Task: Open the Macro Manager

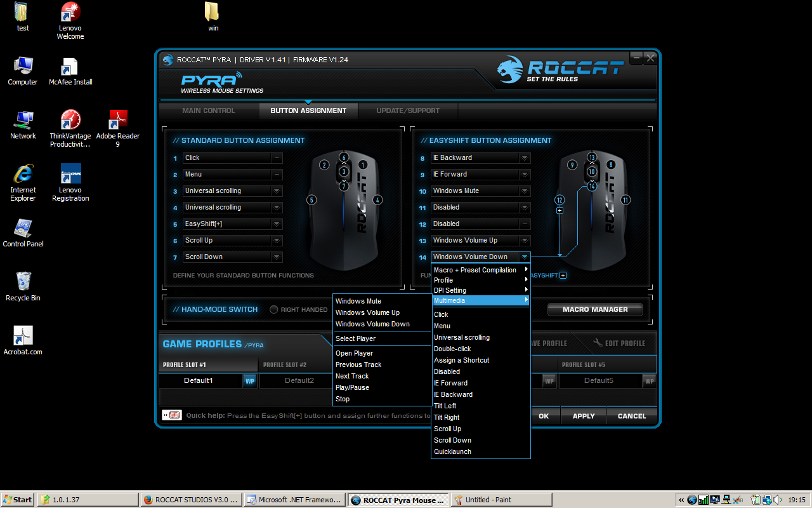Action: coord(595,309)
